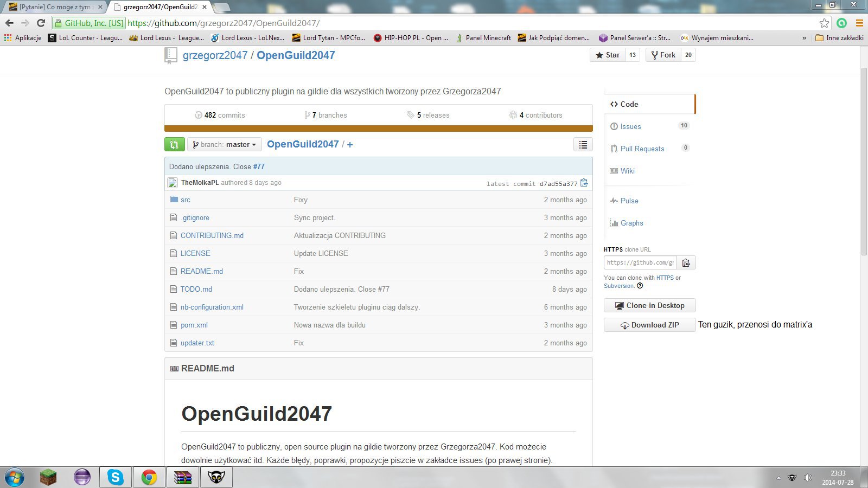This screenshot has height=488, width=868.
Task: Close the Pytanie browser tab
Action: [100, 7]
